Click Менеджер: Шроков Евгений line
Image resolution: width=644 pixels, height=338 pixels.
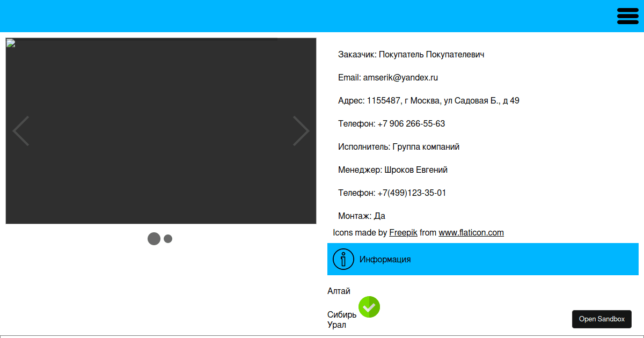[393, 170]
